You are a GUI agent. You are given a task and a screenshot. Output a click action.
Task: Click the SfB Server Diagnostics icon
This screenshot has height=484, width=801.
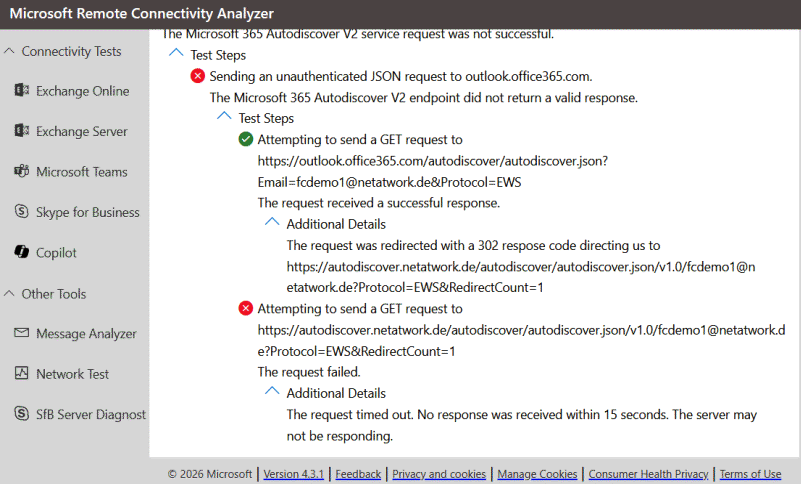click(21, 414)
